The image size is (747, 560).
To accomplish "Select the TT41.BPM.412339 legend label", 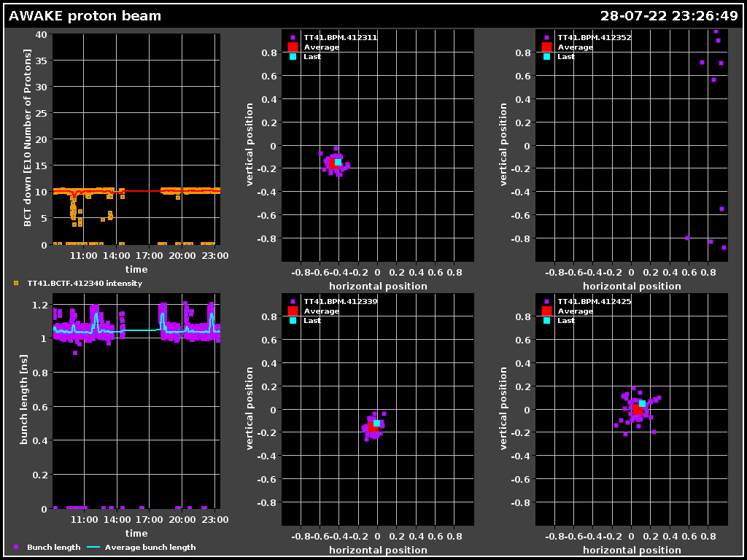I will pyautogui.click(x=340, y=301).
